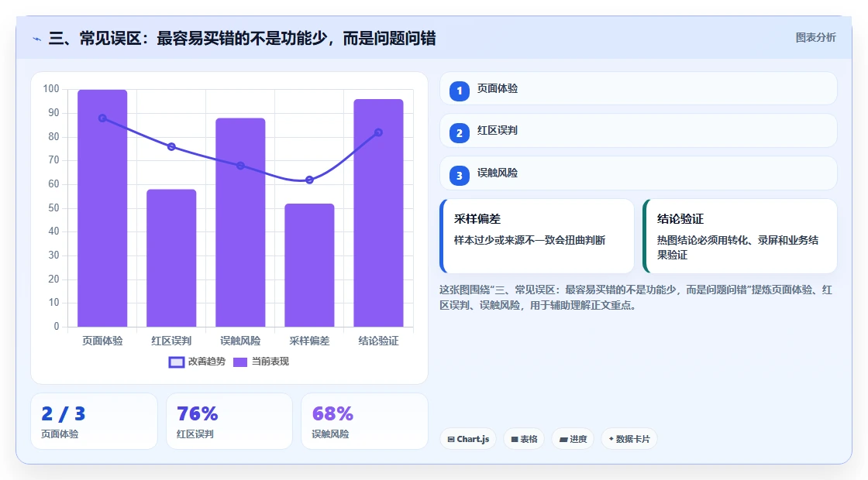Select the 红区误判 list row
The height and width of the screenshot is (480, 868).
click(x=639, y=131)
